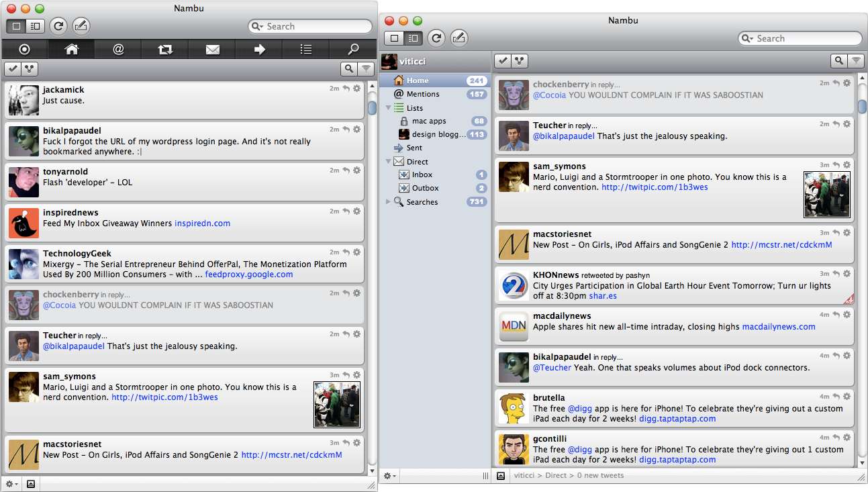Switch to single-pane view in left window

coord(17,26)
